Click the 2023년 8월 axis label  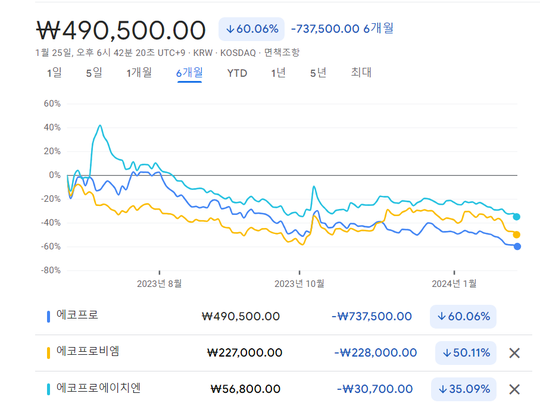(x=159, y=283)
